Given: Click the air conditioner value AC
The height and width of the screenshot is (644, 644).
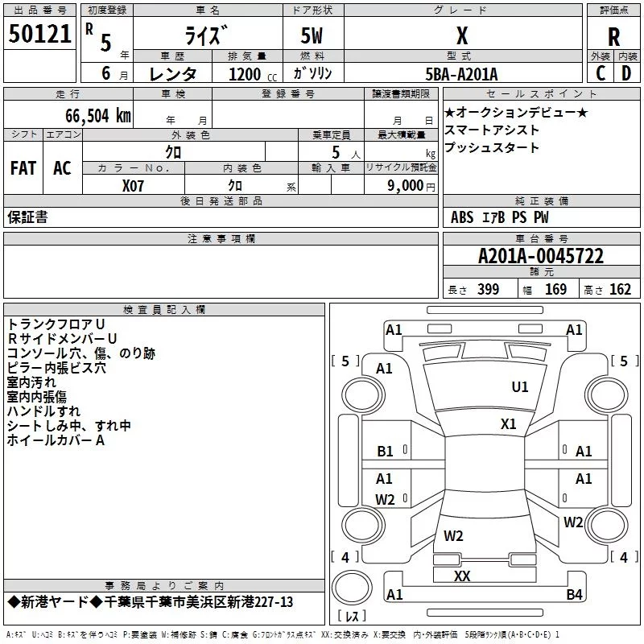Looking at the screenshot, I should tap(62, 168).
